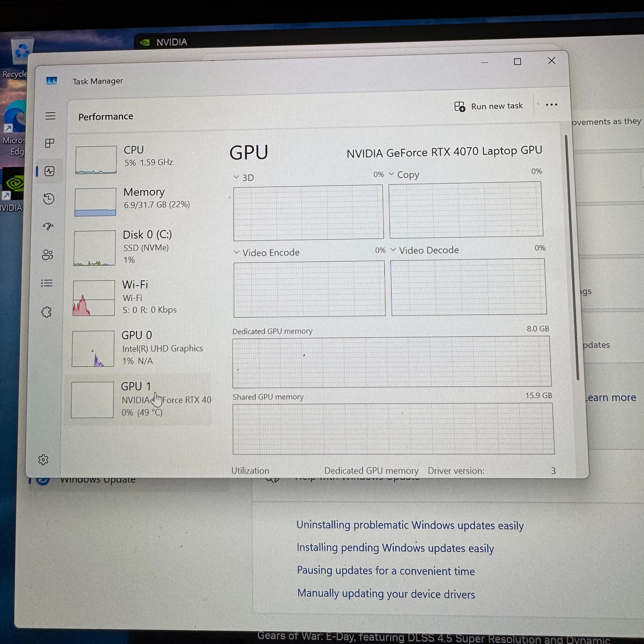Open the Details list icon
The height and width of the screenshot is (644, 644).
[47, 283]
